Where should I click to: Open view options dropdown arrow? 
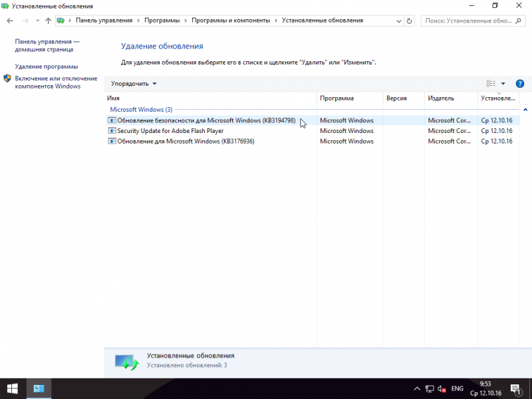(x=503, y=84)
